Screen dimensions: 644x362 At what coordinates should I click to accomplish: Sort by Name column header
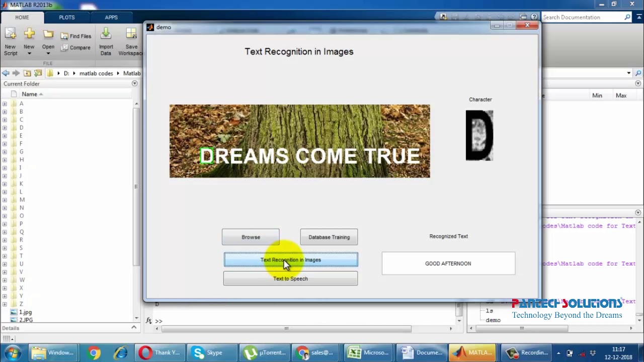tap(30, 94)
